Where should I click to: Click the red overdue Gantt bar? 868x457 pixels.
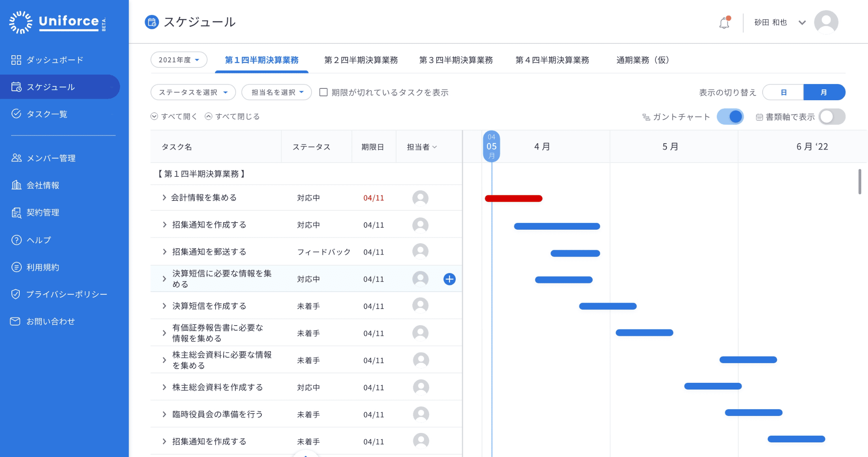[513, 199]
